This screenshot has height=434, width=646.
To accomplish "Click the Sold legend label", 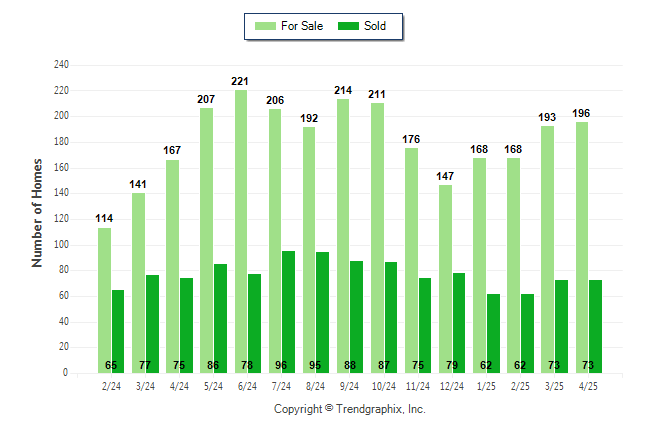I will coord(375,26).
